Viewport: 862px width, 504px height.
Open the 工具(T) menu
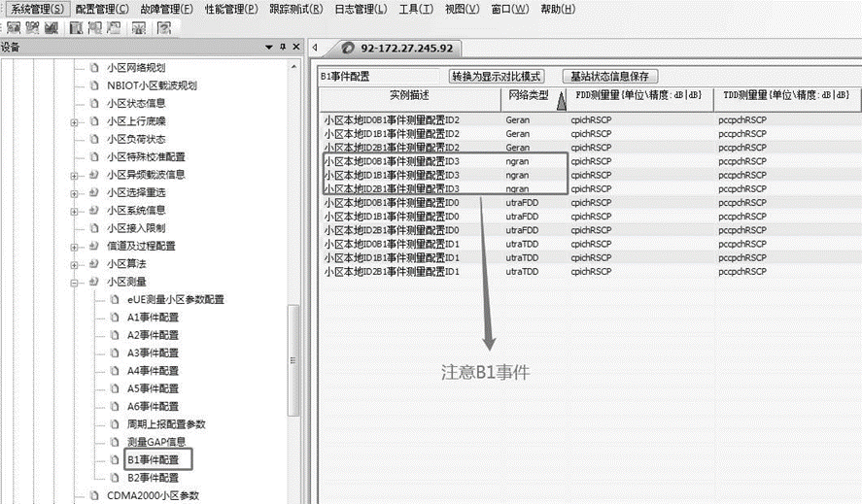[x=416, y=9]
